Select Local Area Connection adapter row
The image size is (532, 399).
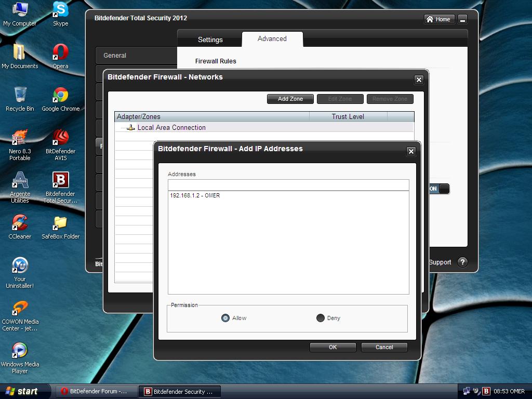point(264,128)
